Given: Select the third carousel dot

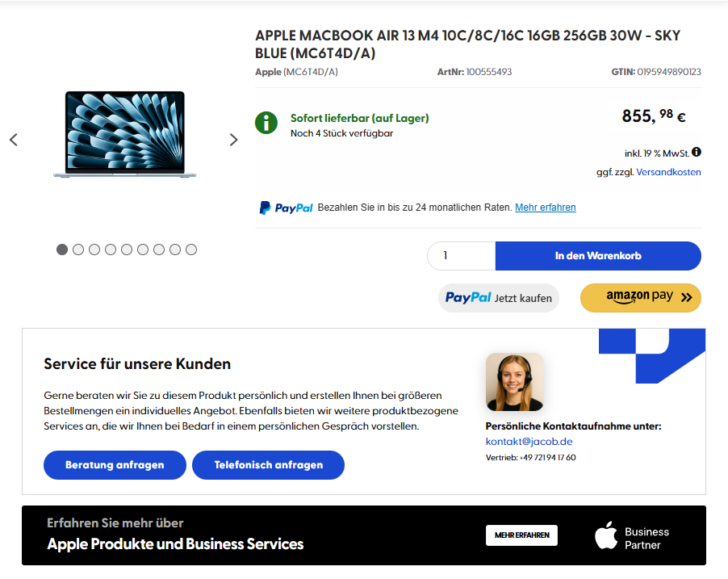Looking at the screenshot, I should click(94, 250).
